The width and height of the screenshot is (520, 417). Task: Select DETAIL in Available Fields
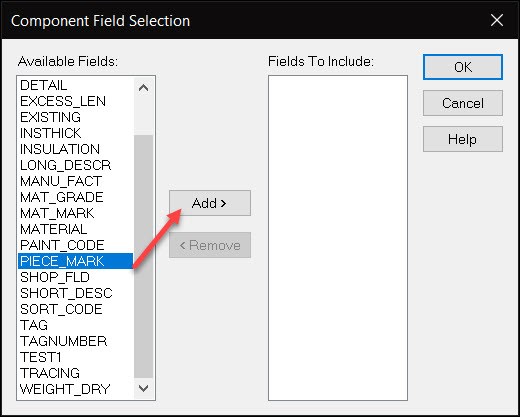point(76,85)
